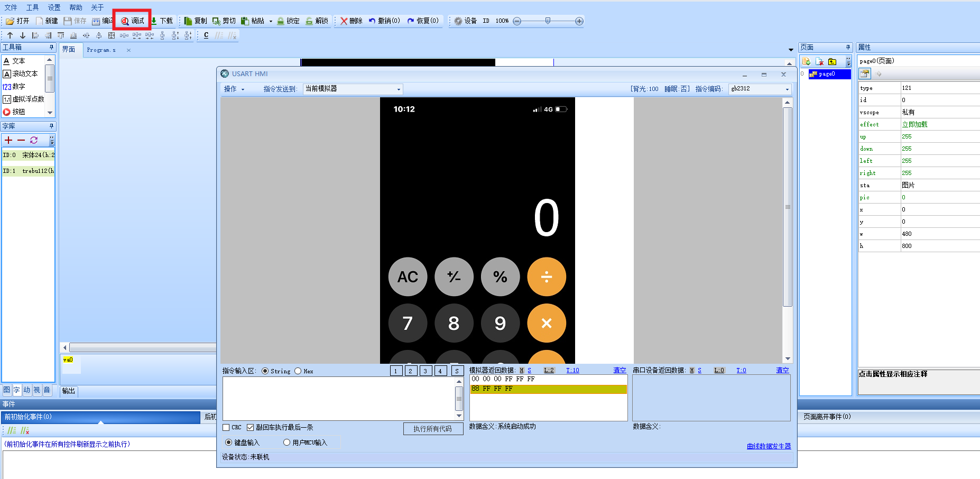Start the 调试 debug simulator

[132, 21]
